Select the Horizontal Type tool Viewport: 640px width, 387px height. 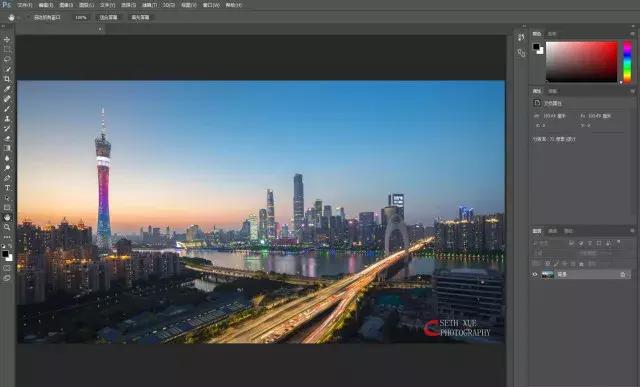pos(7,188)
